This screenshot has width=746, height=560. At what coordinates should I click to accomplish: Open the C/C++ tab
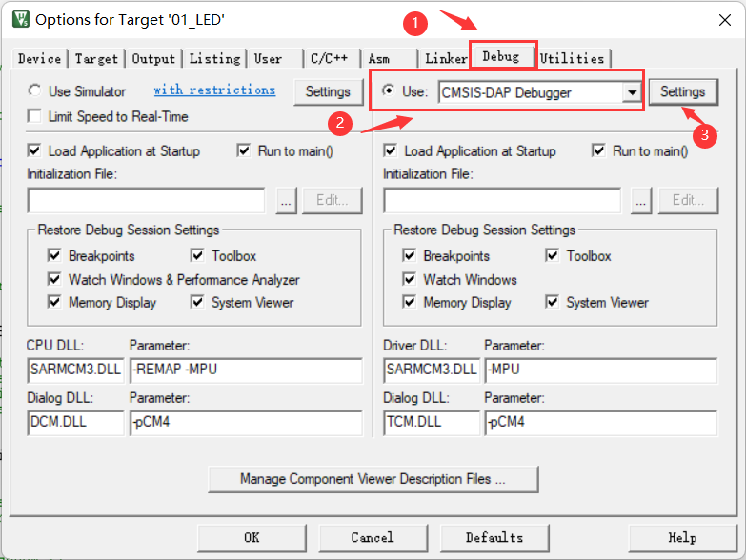[x=332, y=58]
